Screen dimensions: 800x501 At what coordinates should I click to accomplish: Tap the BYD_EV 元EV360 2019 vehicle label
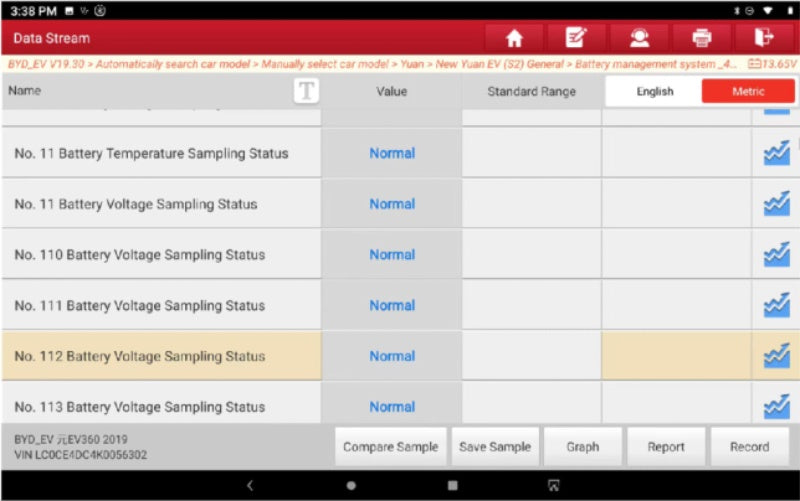coord(71,439)
